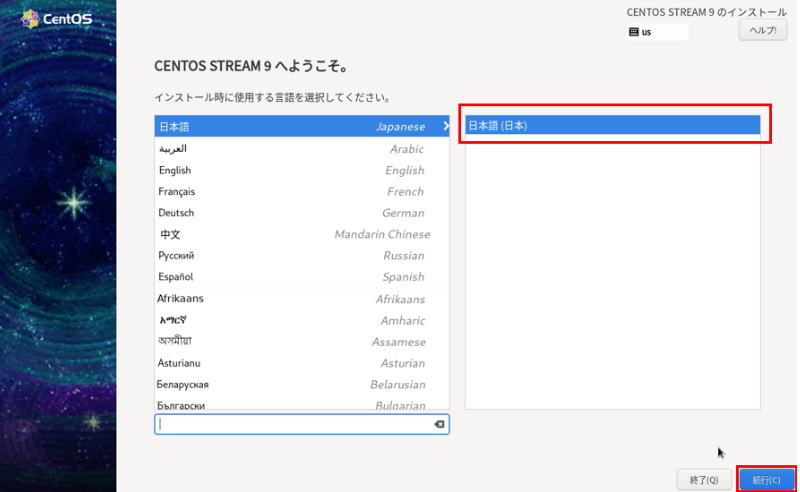Select 日本語 Japanese in the language list

click(302, 126)
